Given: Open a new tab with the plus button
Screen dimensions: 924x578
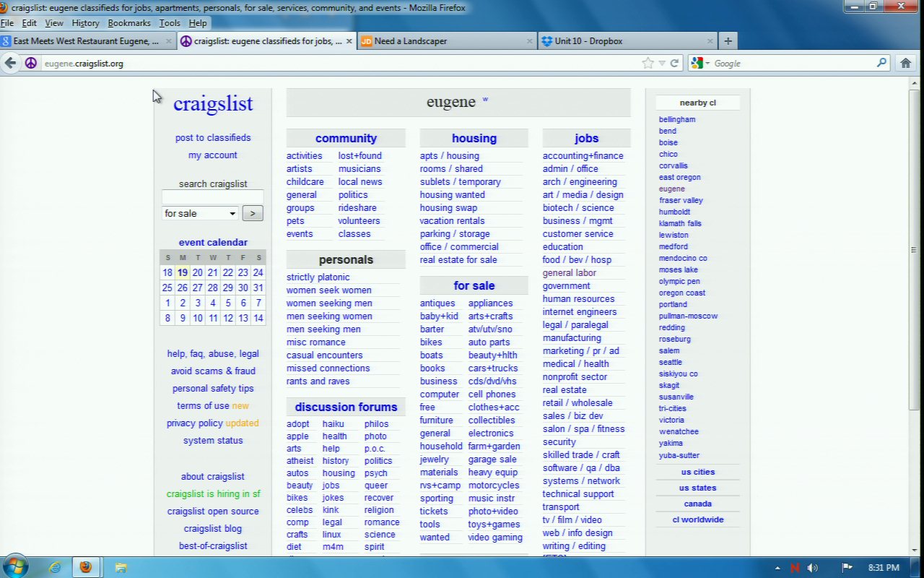Looking at the screenshot, I should (x=728, y=41).
